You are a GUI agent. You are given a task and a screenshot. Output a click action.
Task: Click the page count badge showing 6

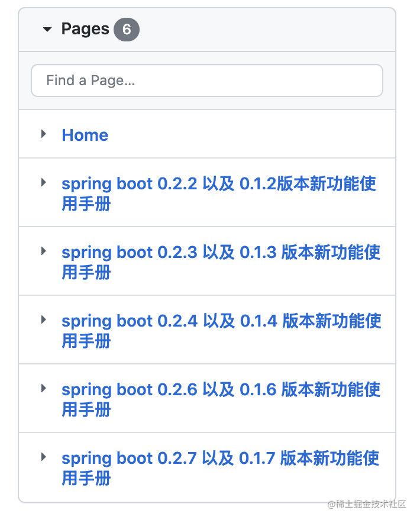click(127, 30)
